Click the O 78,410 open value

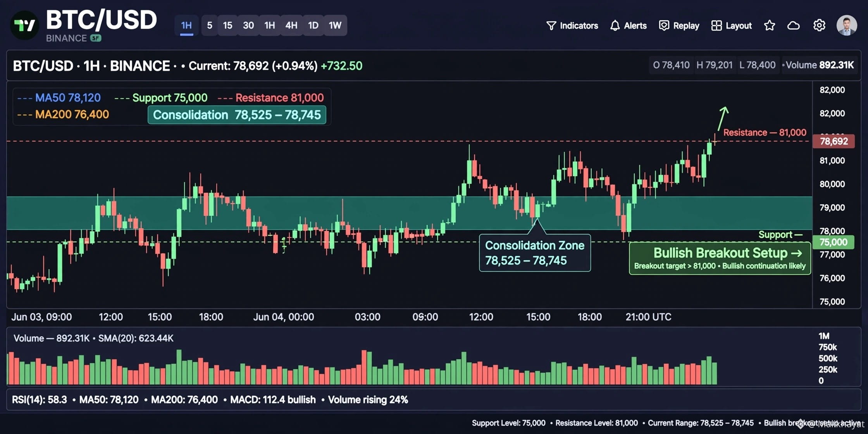pyautogui.click(x=671, y=65)
